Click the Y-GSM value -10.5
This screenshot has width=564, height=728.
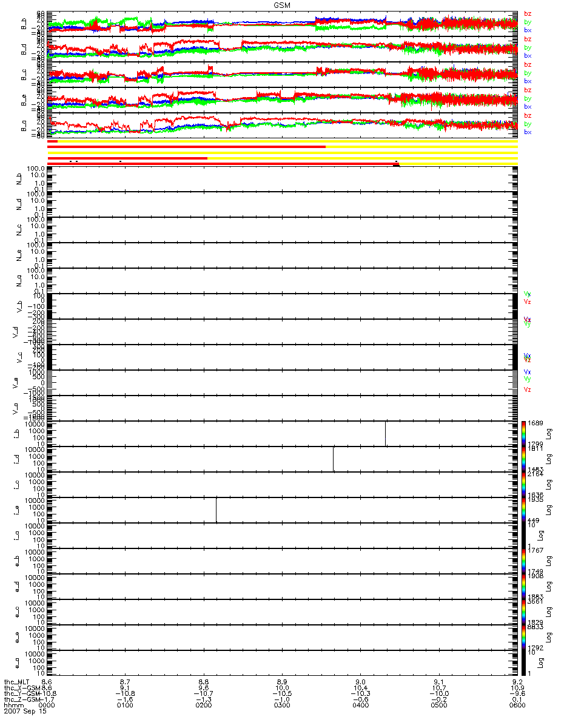click(282, 693)
